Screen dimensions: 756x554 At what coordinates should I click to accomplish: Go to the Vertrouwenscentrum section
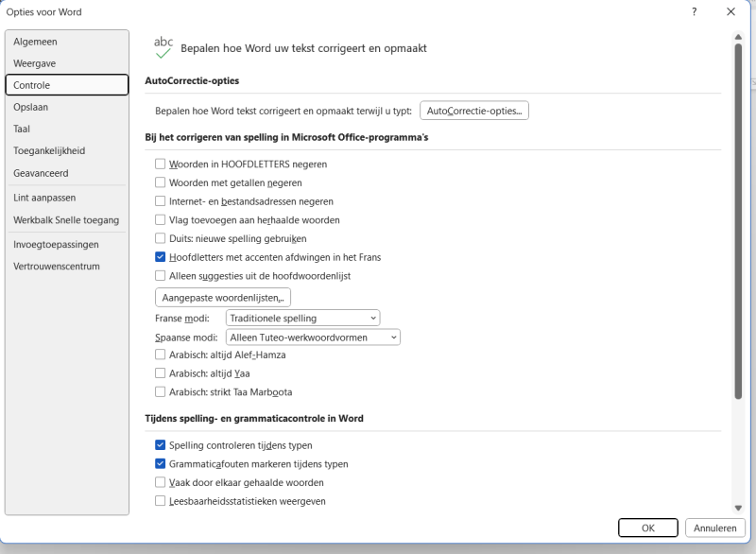(x=66, y=267)
